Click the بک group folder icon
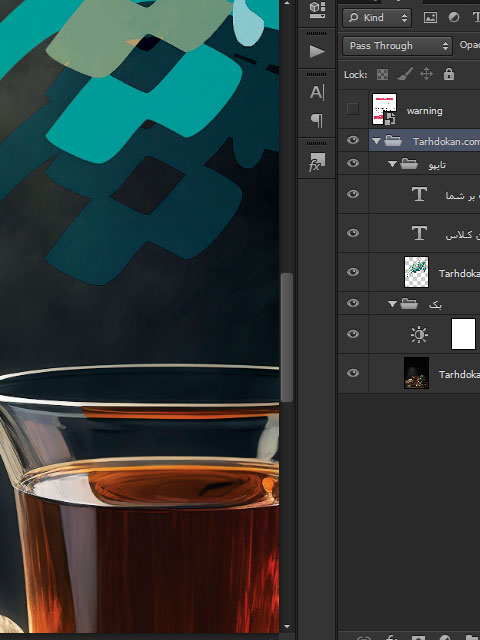The height and width of the screenshot is (640, 480). pyautogui.click(x=409, y=304)
